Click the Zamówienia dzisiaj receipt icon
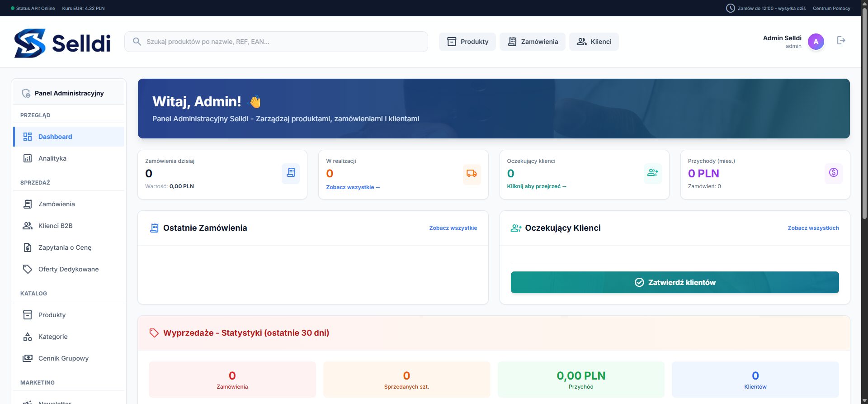The width and height of the screenshot is (868, 404). tap(291, 174)
